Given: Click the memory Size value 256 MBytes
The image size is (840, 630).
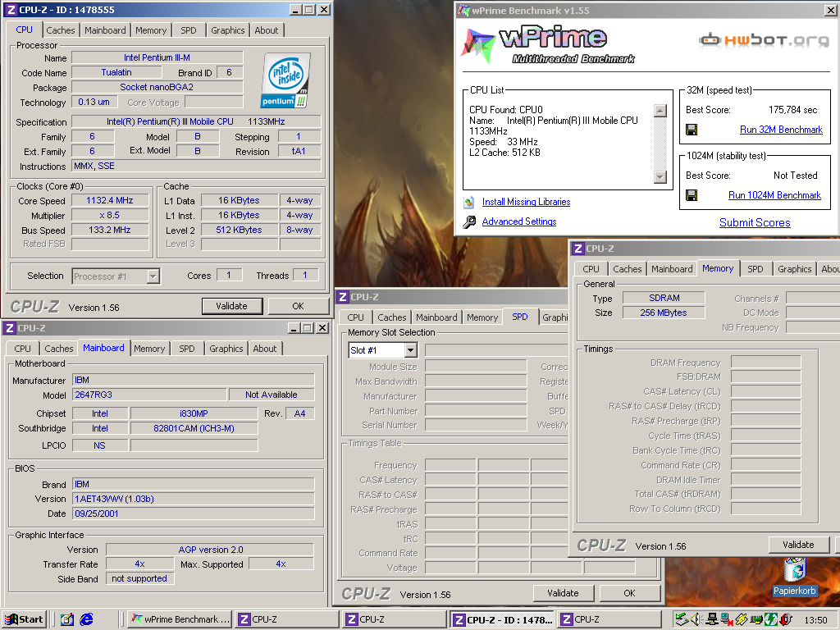Looking at the screenshot, I should coord(663,313).
